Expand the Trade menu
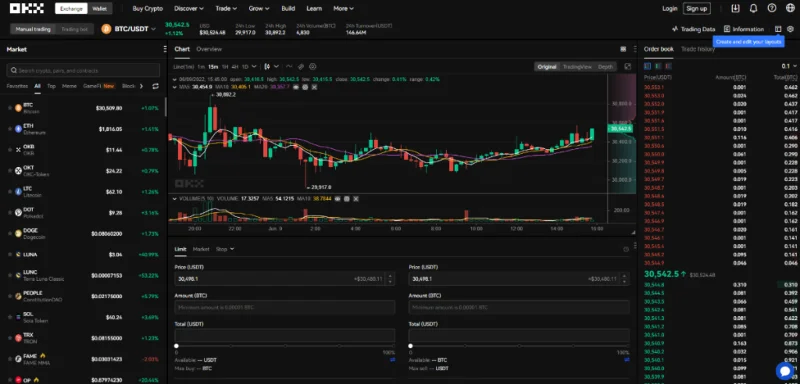This screenshot has height=384, width=800. click(226, 8)
